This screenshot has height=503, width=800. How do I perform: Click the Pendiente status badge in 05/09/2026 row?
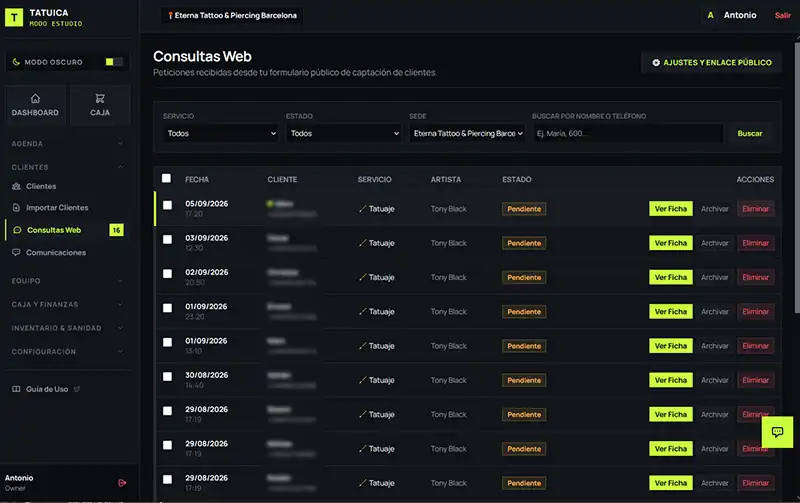[524, 209]
